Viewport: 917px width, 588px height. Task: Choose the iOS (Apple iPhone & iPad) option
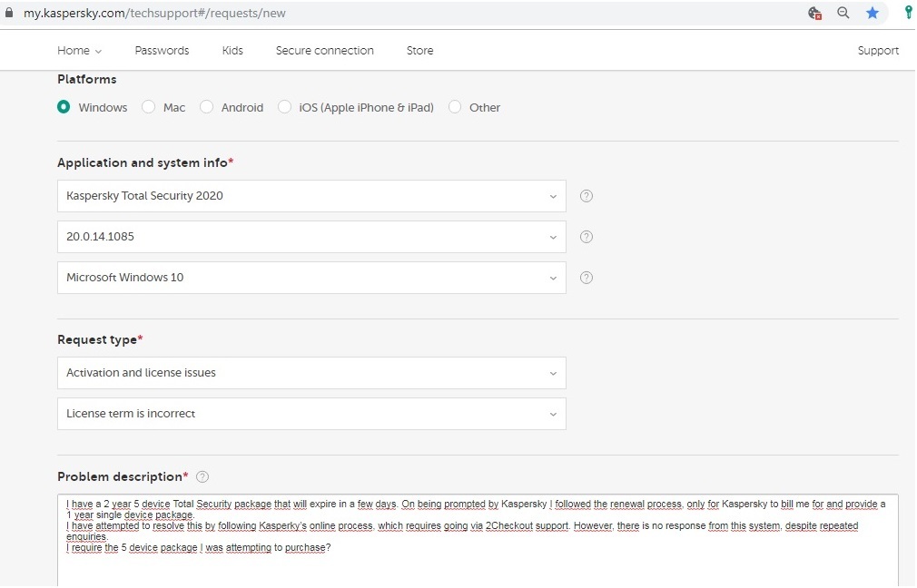point(285,107)
